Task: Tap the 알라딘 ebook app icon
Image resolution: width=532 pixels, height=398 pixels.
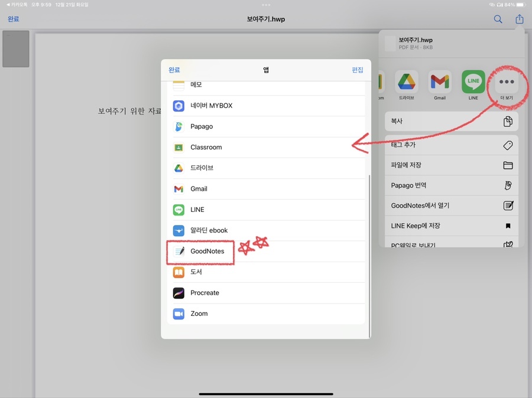Action: pos(179,230)
